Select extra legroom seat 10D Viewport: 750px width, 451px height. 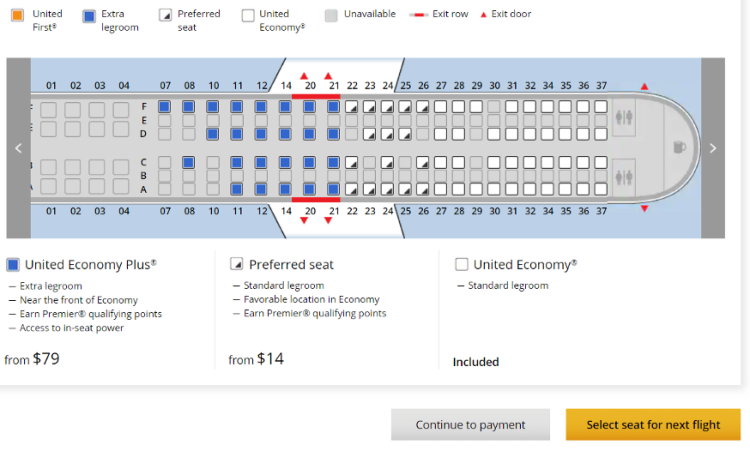pos(213,134)
